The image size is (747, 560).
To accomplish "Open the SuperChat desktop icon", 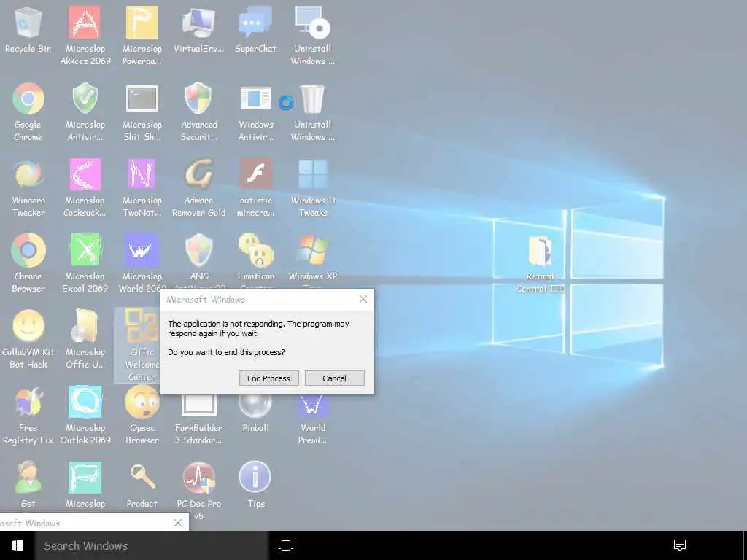I will coord(255,23).
